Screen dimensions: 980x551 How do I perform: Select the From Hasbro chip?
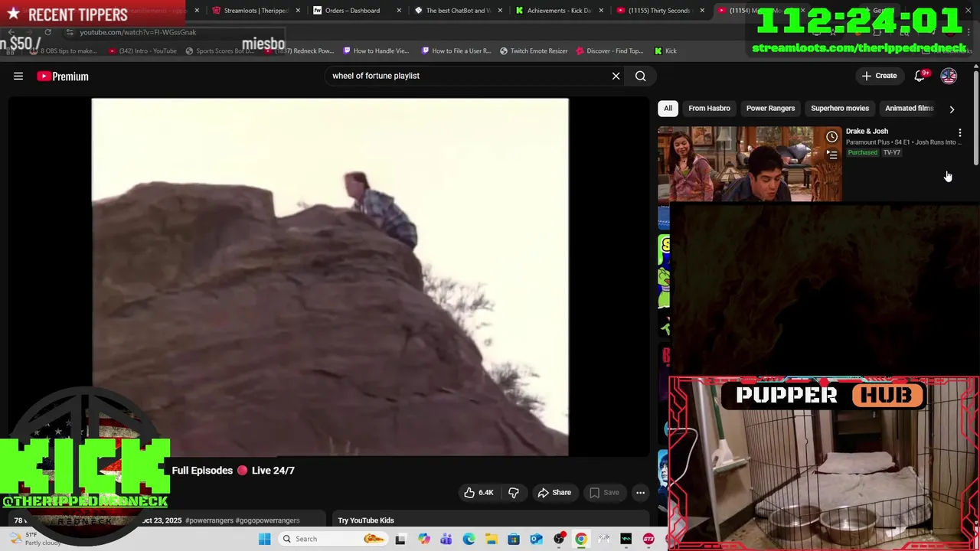709,108
